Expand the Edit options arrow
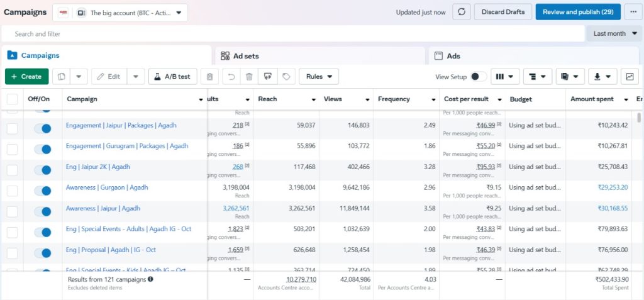Viewport: 644px width, 300px height. pyautogui.click(x=136, y=77)
